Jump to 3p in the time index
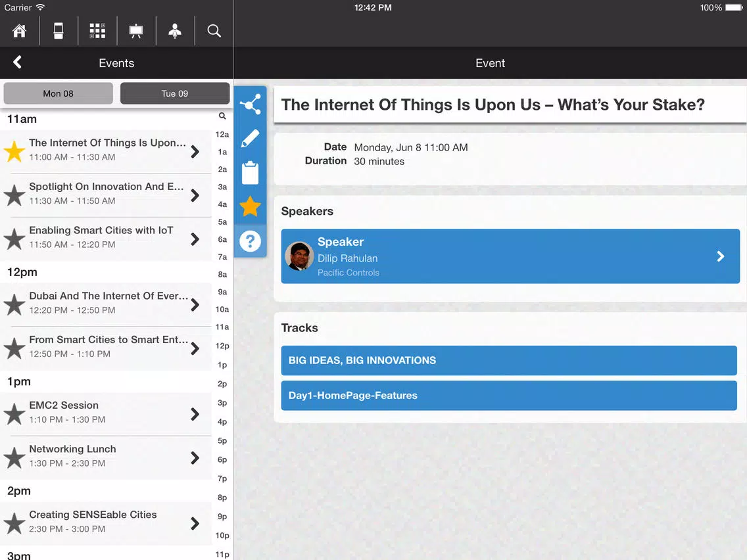Image resolution: width=747 pixels, height=560 pixels. pos(222,403)
